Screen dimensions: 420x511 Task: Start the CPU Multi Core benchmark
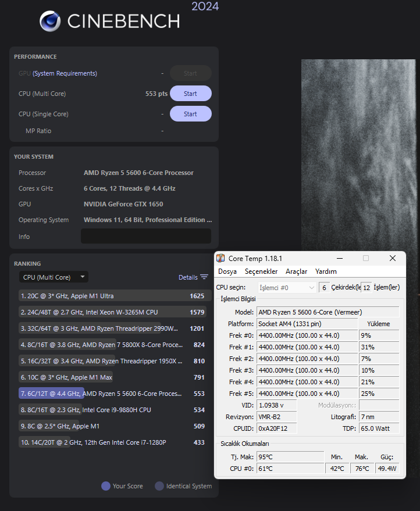pyautogui.click(x=190, y=94)
